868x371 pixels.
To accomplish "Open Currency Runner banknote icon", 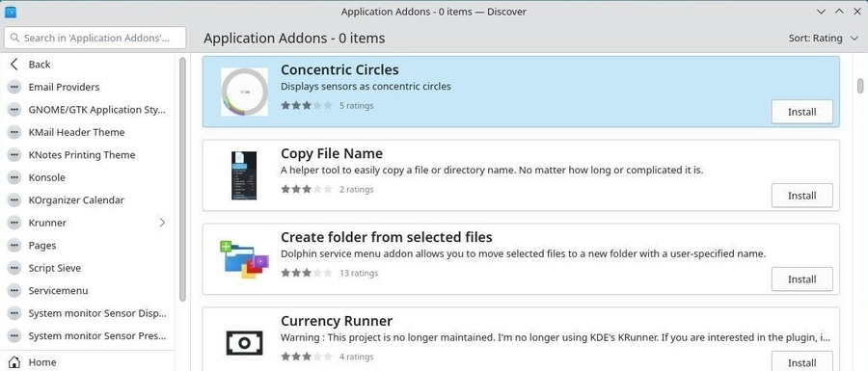I will point(244,343).
